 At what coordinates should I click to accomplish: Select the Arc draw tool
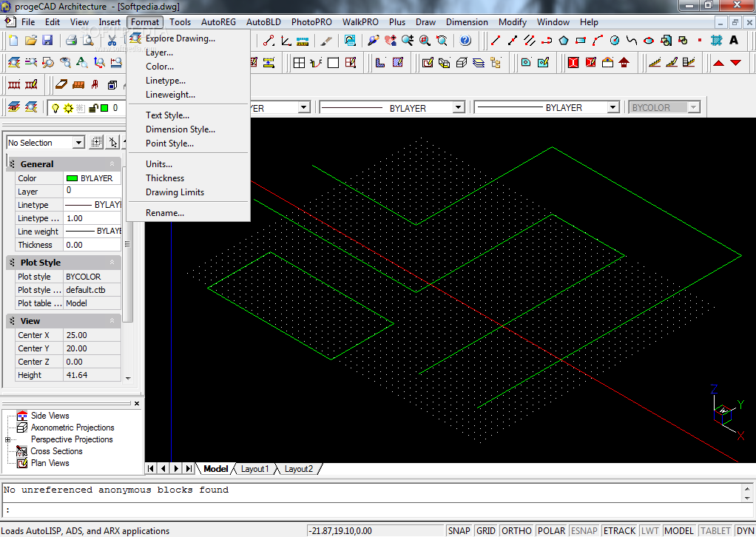coord(598,41)
